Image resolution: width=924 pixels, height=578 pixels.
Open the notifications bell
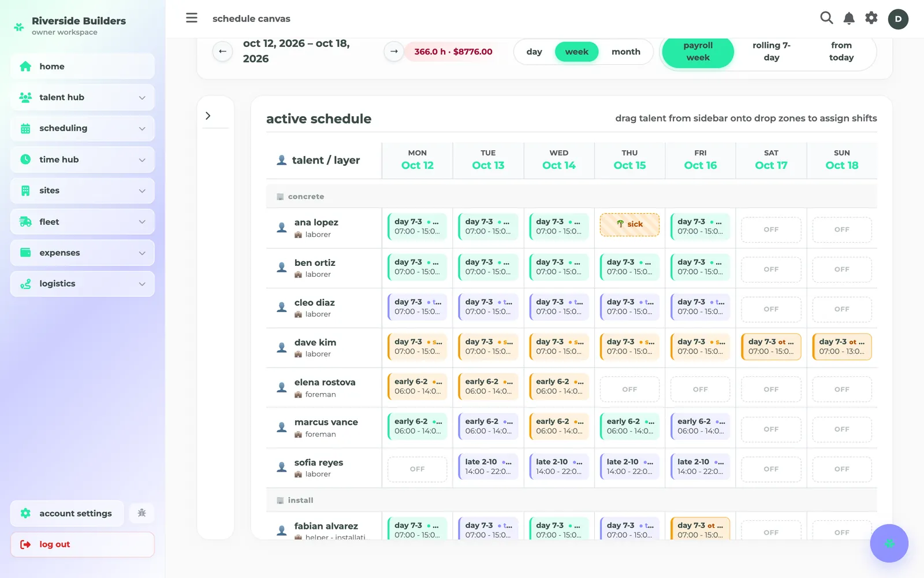849,18
